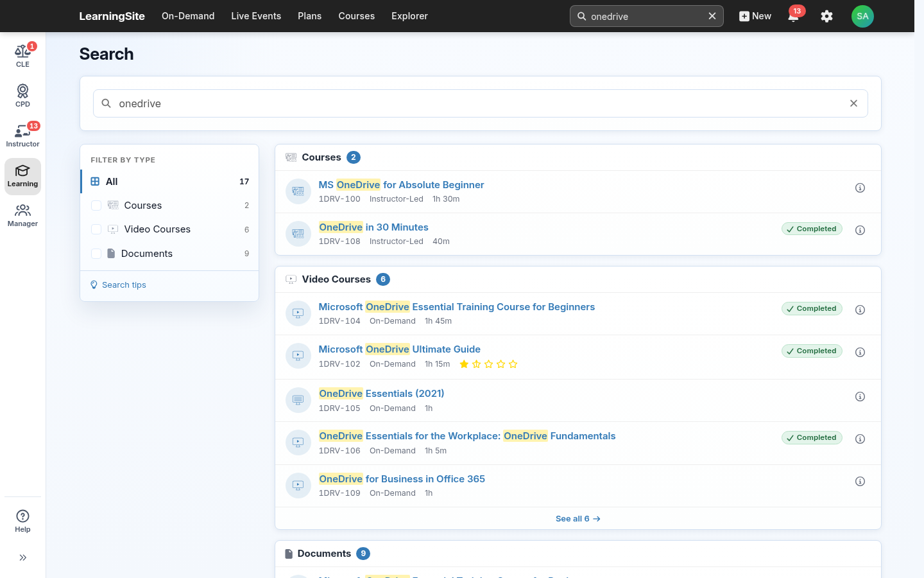
Task: Open Help from the sidebar
Action: pyautogui.click(x=22, y=521)
